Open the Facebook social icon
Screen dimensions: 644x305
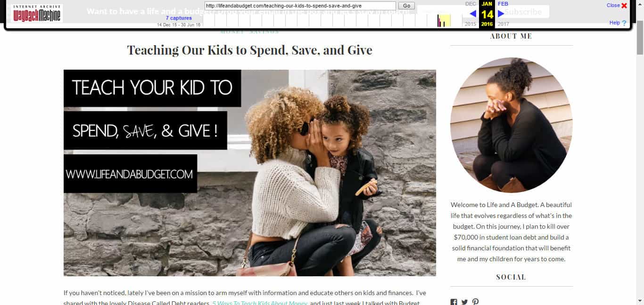click(454, 302)
